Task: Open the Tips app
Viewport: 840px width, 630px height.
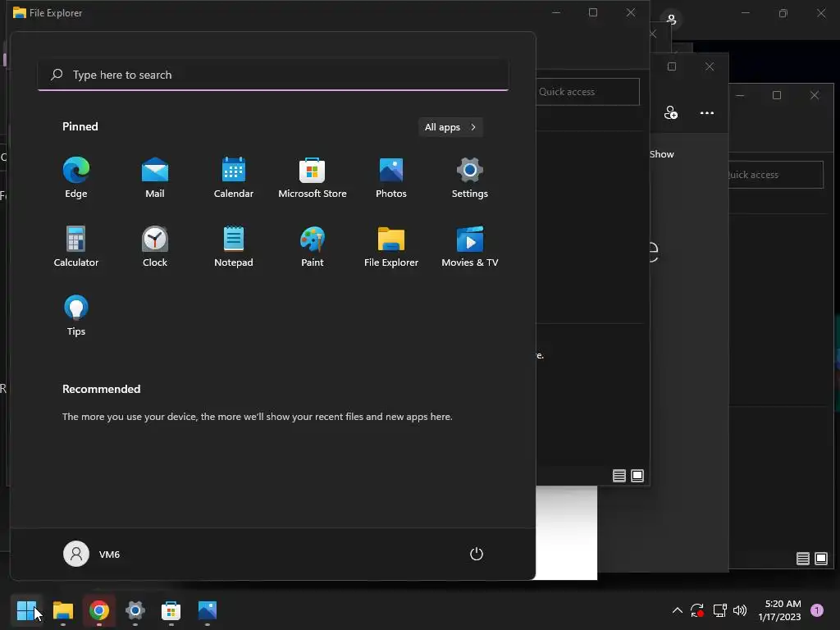Action: coord(76,316)
